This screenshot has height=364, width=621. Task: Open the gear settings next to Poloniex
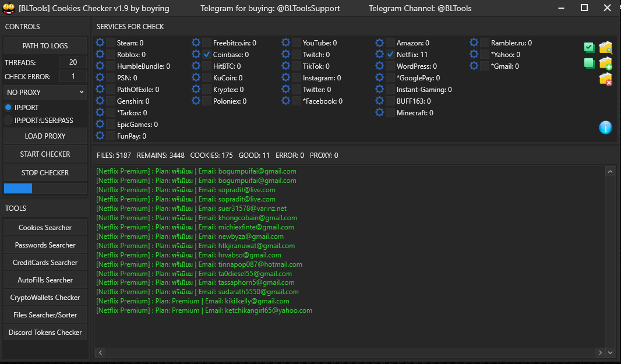click(x=196, y=101)
